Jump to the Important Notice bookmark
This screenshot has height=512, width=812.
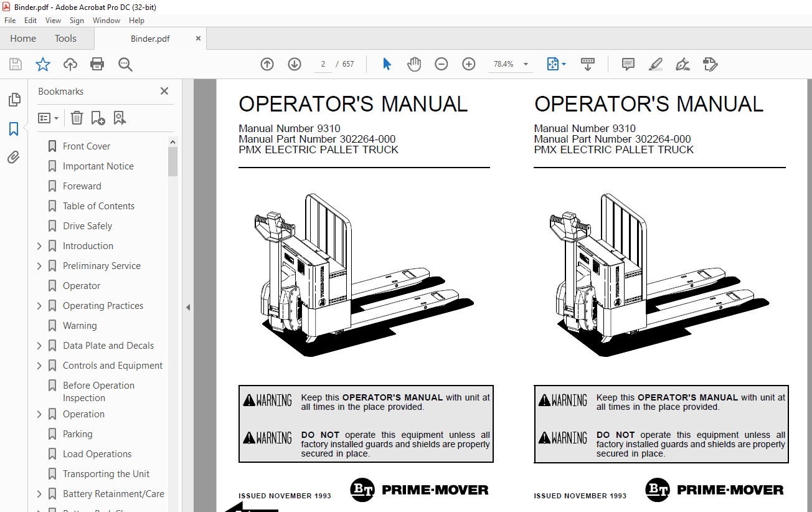point(98,166)
